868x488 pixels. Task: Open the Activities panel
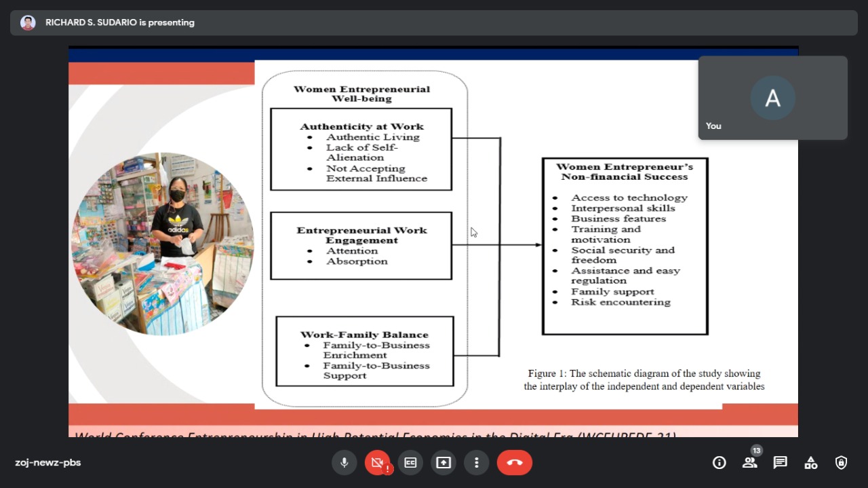tap(810, 463)
